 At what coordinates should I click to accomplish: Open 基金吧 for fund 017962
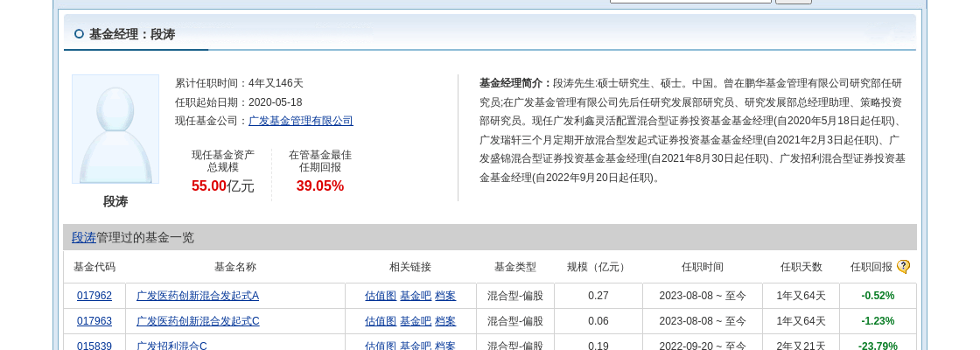[x=416, y=296]
